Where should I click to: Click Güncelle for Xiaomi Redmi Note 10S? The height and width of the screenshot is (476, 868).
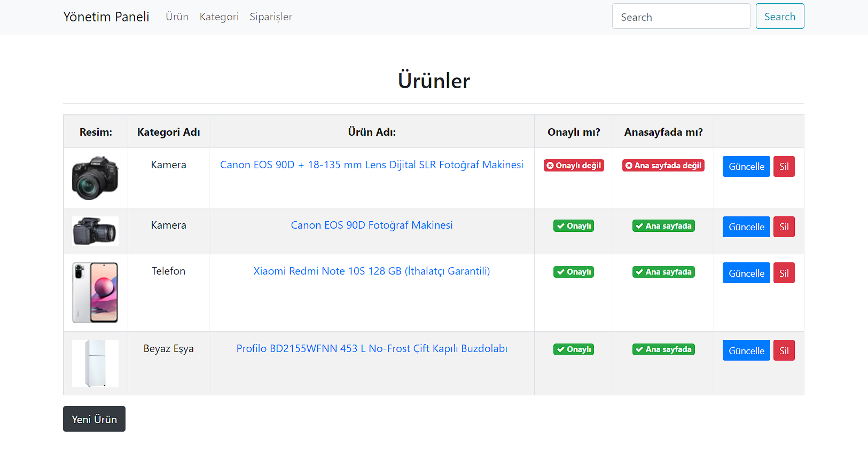point(746,273)
